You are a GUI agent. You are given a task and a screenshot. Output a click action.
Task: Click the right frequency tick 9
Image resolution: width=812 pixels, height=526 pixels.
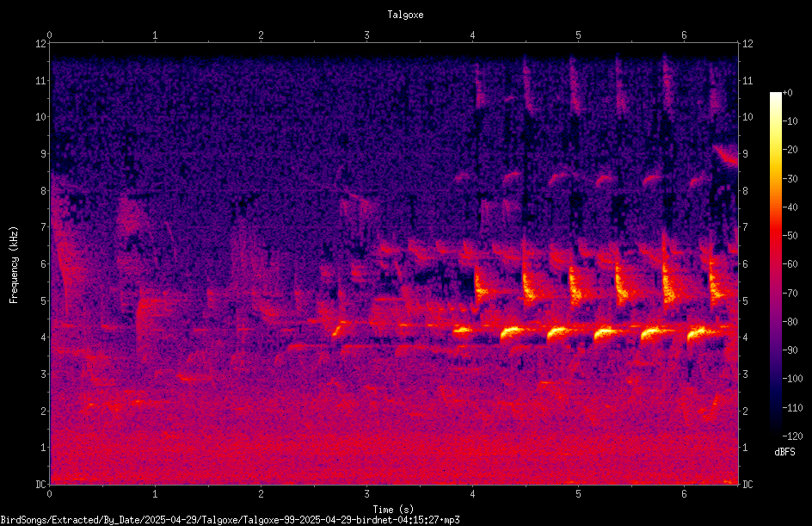[745, 154]
